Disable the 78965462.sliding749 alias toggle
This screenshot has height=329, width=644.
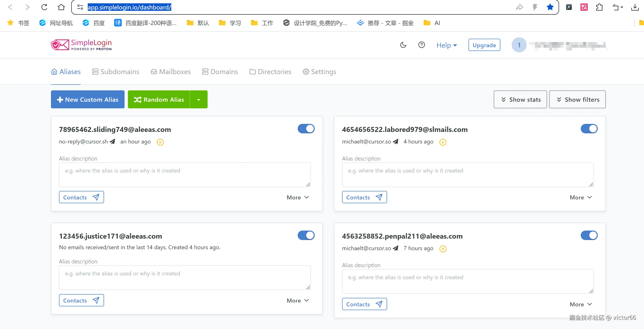pos(306,129)
